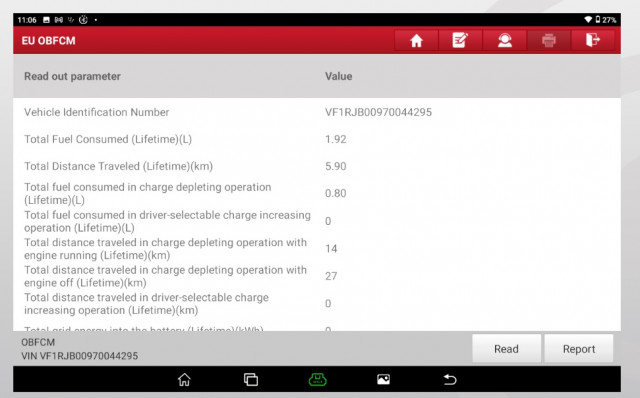This screenshot has width=640, height=398.
Task: Tap the battery status indicator
Action: (606, 20)
